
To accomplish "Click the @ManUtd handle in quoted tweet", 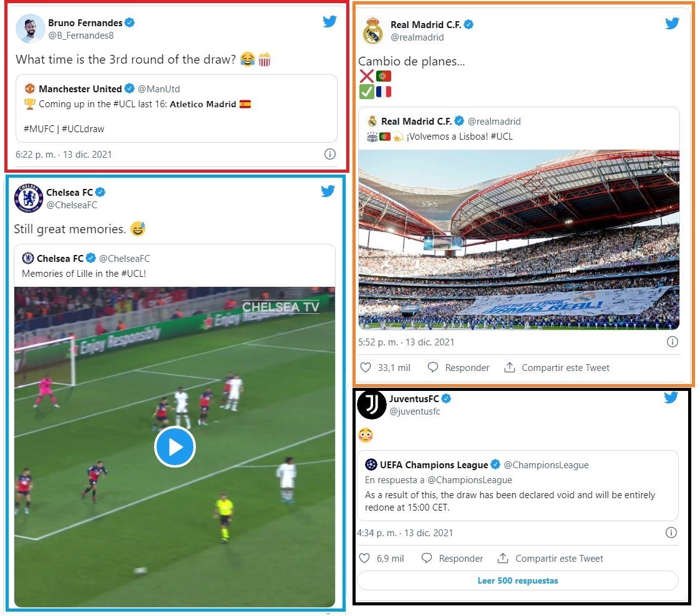I will pyautogui.click(x=159, y=89).
